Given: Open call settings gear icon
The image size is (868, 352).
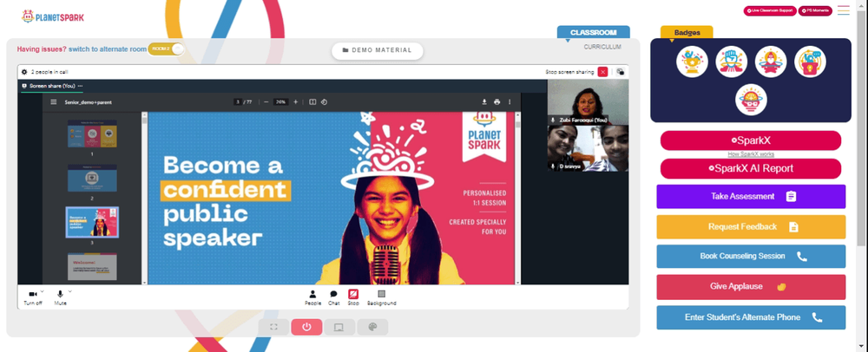Looking at the screenshot, I should coord(23,72).
